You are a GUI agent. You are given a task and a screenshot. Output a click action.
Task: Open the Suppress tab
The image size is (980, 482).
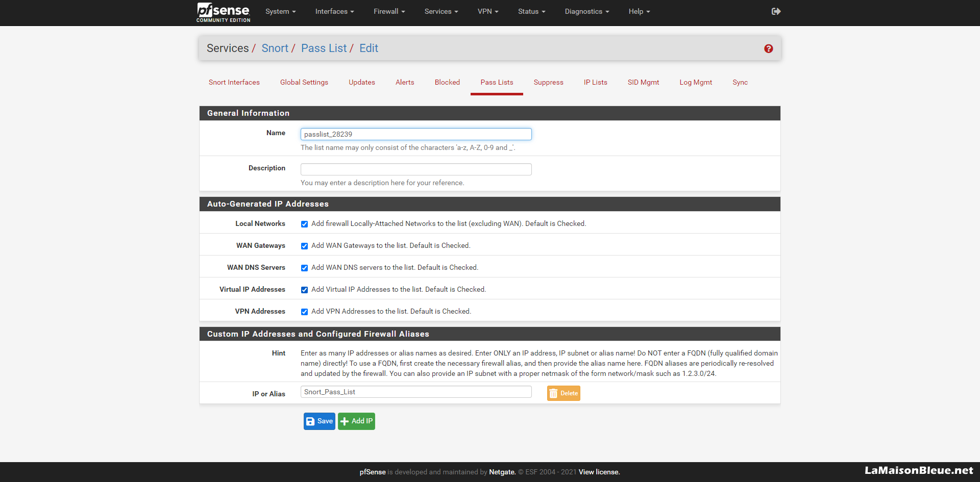coord(549,82)
